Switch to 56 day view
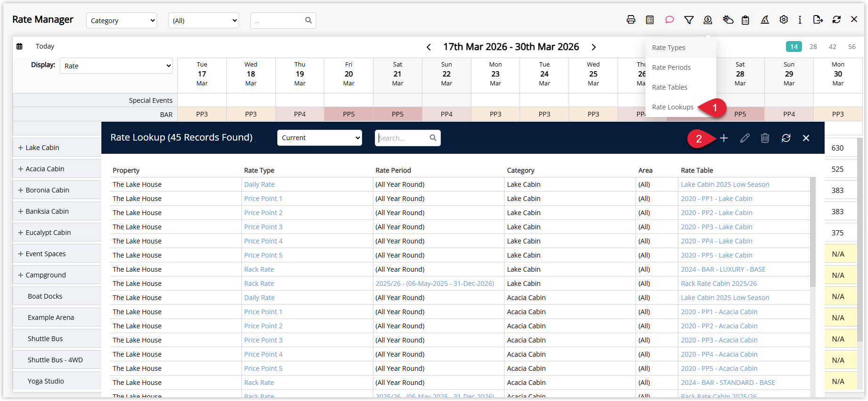868x401 pixels. 852,47
